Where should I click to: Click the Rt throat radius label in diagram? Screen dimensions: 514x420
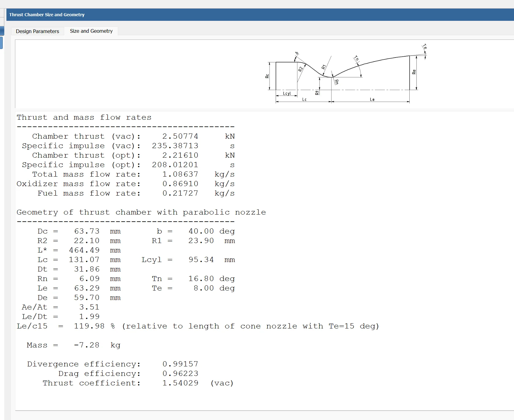317,92
